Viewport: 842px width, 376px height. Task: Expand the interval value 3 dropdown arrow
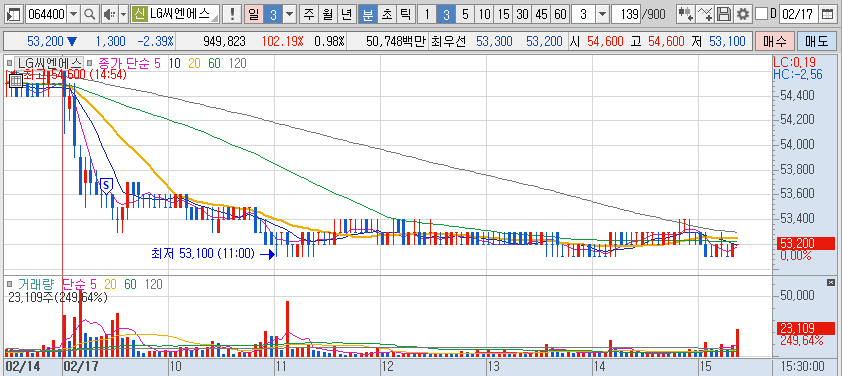604,14
